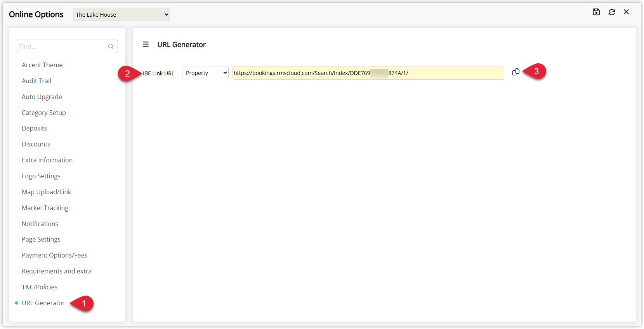
Task: Open The Lake House property dropdown
Action: tap(122, 14)
